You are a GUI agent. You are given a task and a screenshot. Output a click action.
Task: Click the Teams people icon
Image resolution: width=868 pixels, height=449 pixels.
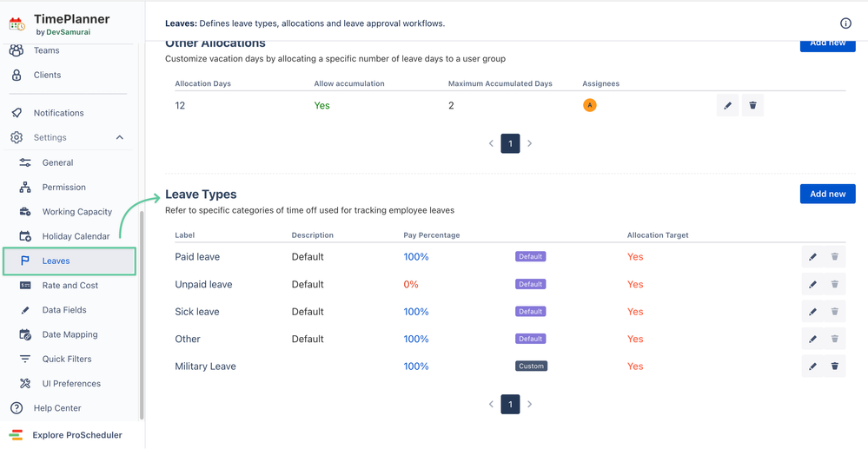(17, 50)
